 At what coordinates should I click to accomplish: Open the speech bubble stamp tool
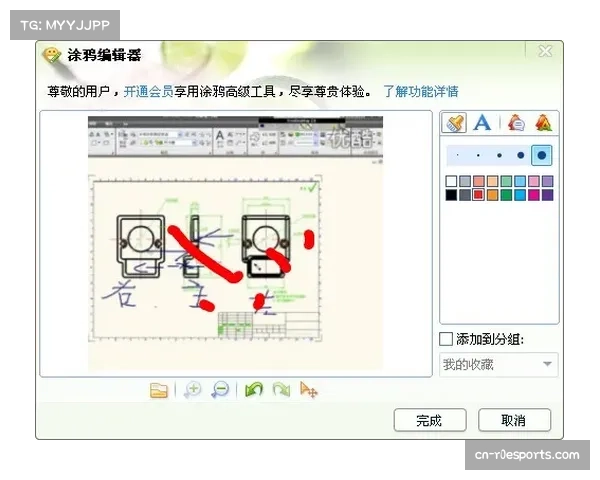(515, 123)
